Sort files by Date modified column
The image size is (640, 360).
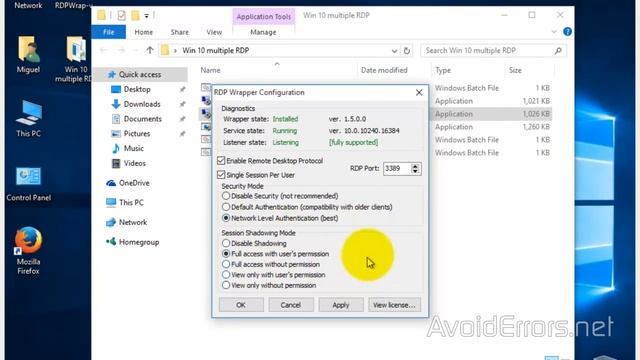(384, 70)
